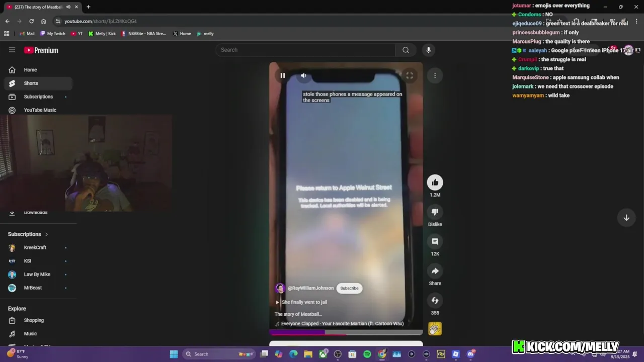This screenshot has height=362, width=644.
Task: Seek on the Short's progress bar
Action: coord(346,332)
